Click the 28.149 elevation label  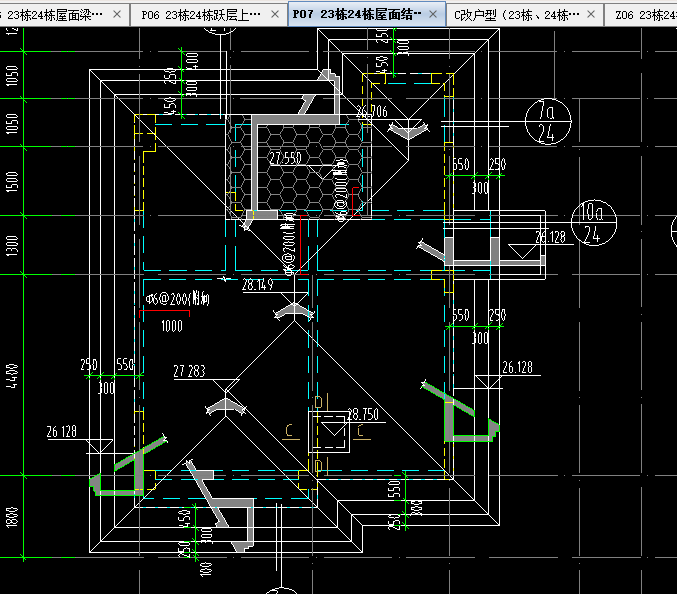click(259, 284)
